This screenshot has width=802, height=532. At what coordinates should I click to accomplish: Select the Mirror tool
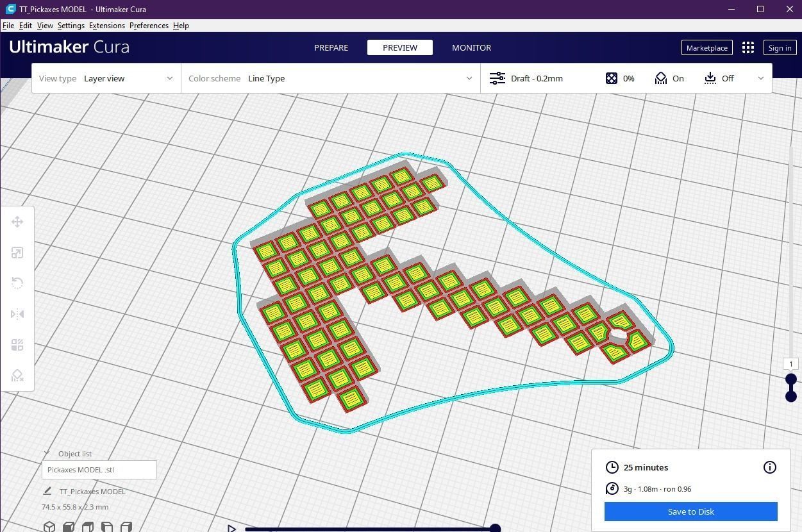17,314
